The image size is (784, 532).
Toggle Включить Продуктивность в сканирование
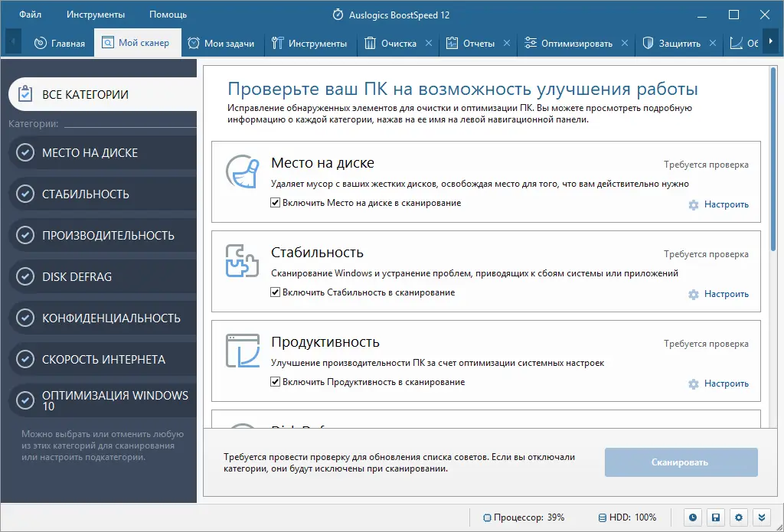click(x=274, y=382)
